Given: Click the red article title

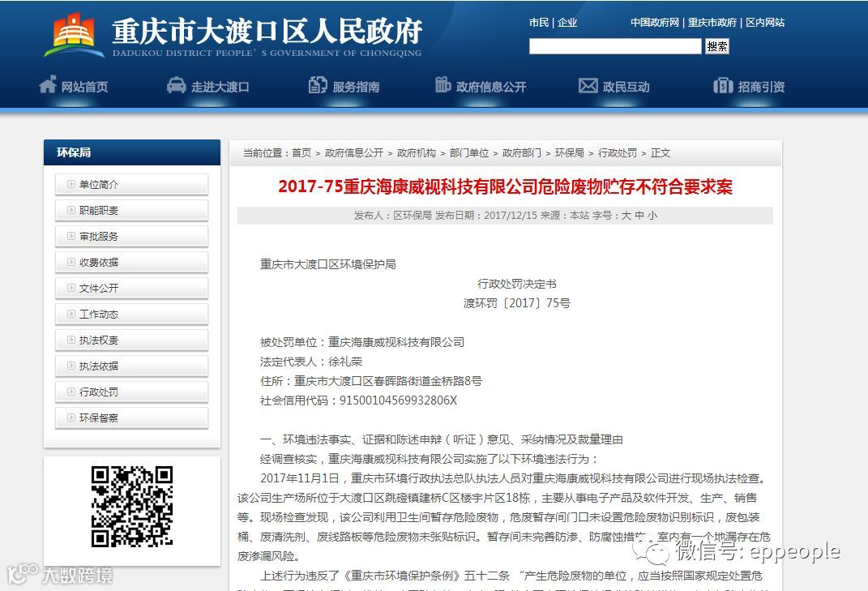Looking at the screenshot, I should (505, 186).
